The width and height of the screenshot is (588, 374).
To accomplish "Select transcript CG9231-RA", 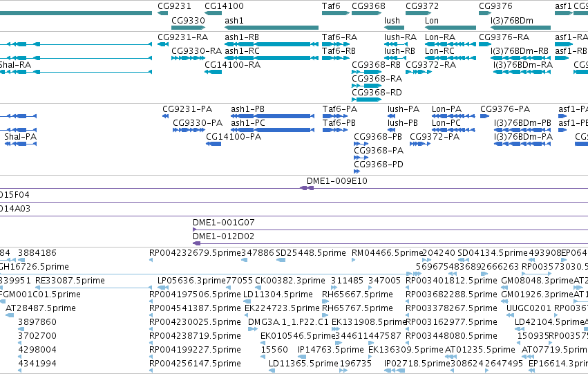I will point(182,37).
